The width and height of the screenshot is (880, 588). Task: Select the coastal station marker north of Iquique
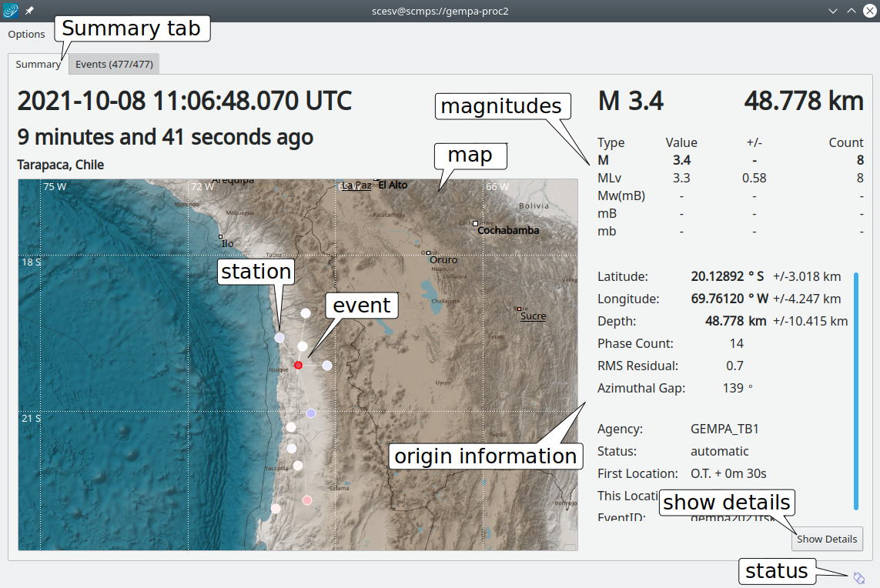(x=279, y=338)
